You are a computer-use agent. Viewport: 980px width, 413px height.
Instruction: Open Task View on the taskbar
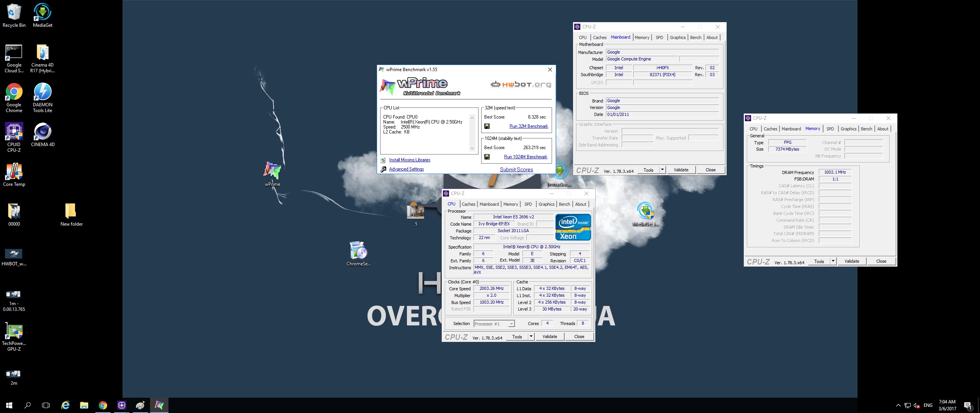point(46,405)
